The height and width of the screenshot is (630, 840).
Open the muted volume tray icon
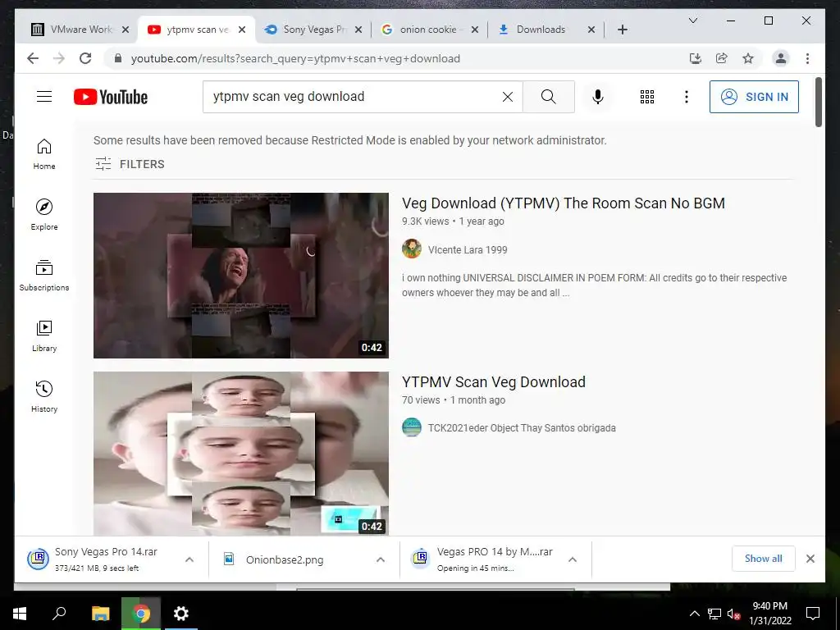click(733, 614)
